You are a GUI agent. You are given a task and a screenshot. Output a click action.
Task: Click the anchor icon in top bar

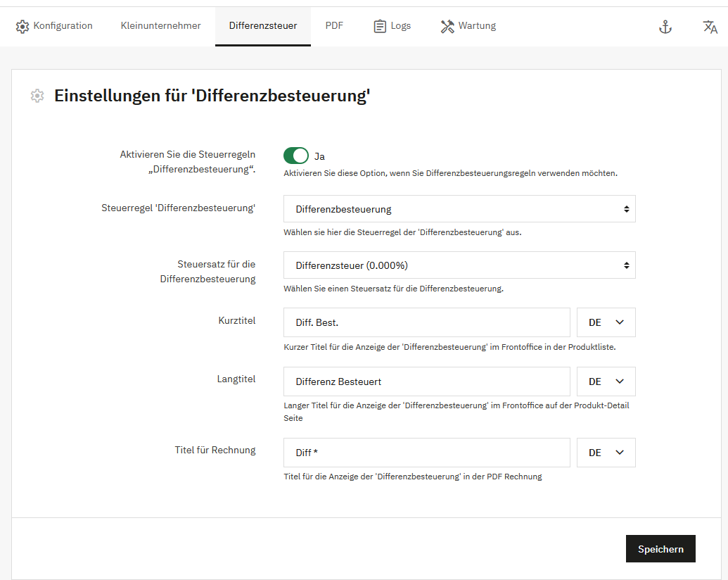665,27
